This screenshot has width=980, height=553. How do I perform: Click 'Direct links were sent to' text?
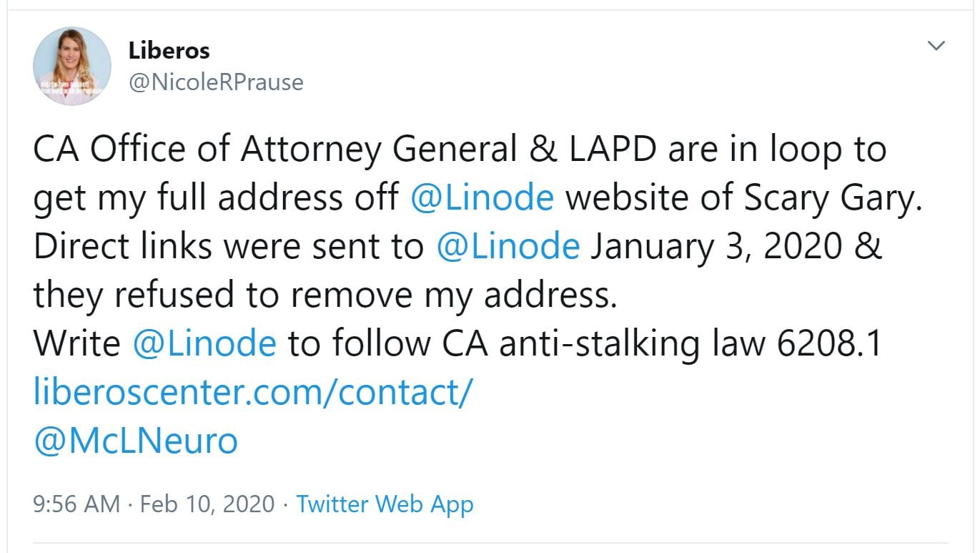[x=229, y=247]
